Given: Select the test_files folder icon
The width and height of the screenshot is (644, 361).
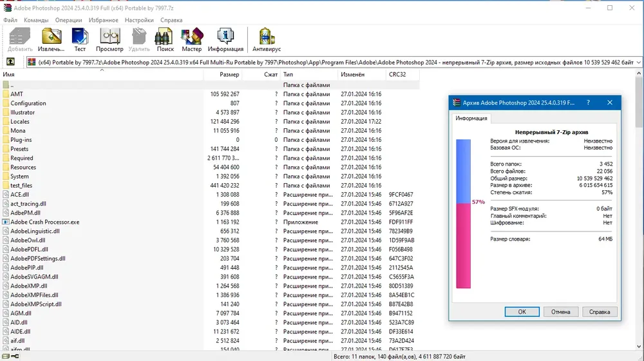Looking at the screenshot, I should pos(6,186).
